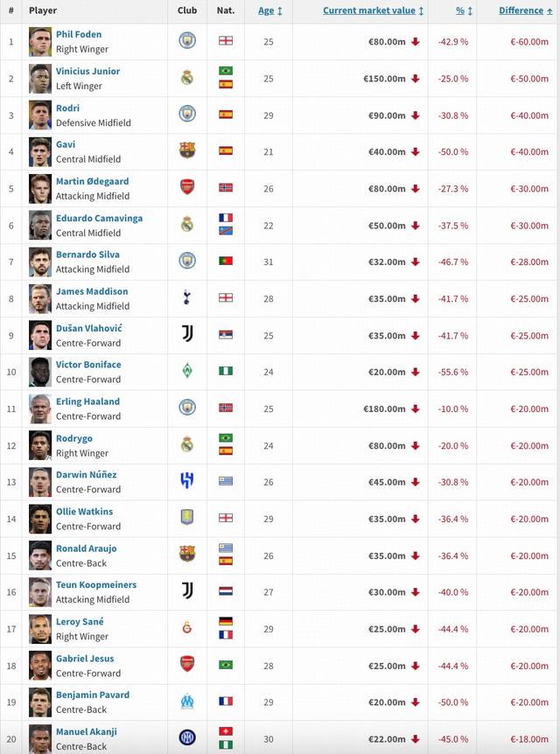Viewport: 560px width, 754px height.
Task: Click Marseille crest in Benjamin Pavard row
Action: coord(187,702)
